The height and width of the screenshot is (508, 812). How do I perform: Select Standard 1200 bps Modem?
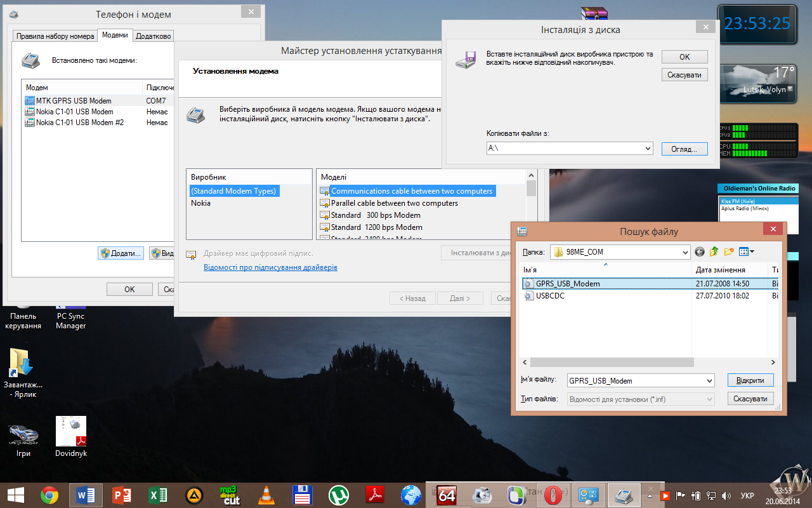[371, 227]
